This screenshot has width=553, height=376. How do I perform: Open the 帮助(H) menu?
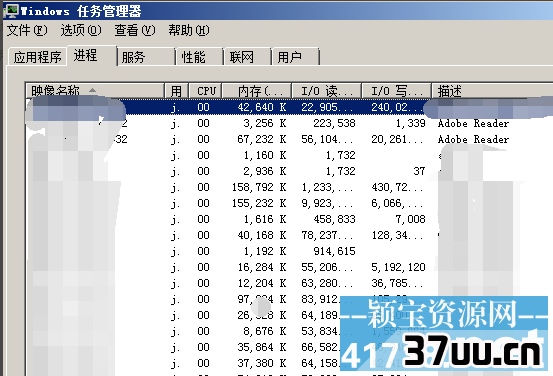[x=189, y=30]
